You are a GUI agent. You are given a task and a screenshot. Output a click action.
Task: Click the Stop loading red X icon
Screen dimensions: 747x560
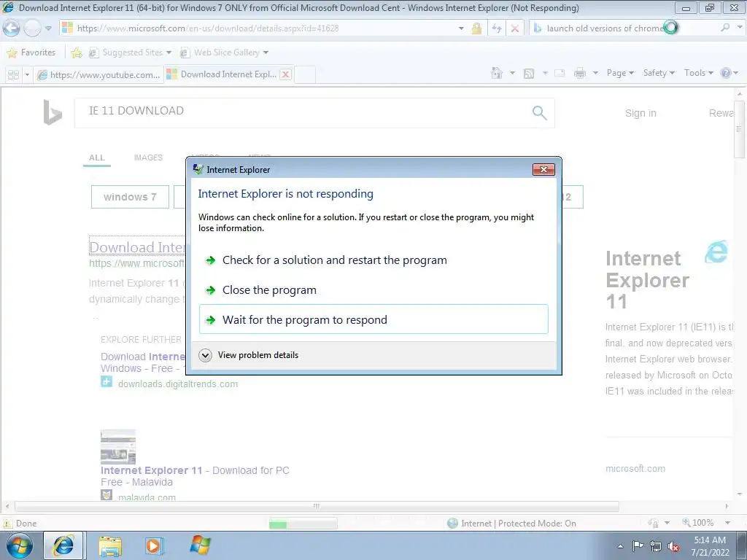tap(514, 28)
